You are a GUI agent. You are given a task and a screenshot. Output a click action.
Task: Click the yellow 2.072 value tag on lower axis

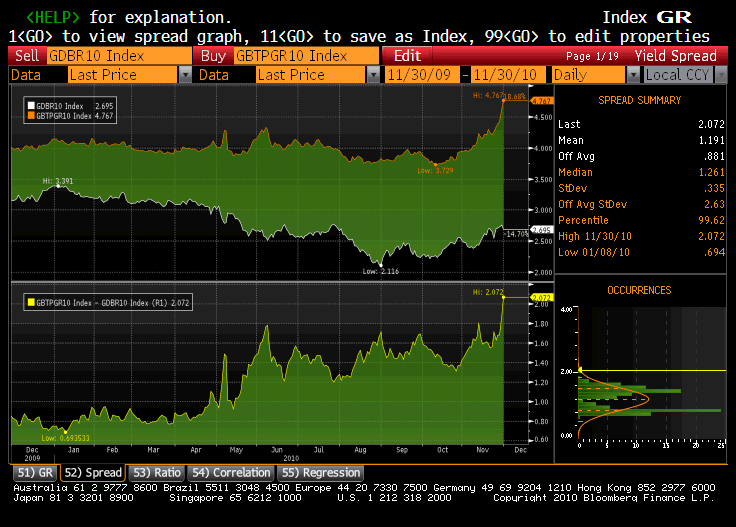542,298
